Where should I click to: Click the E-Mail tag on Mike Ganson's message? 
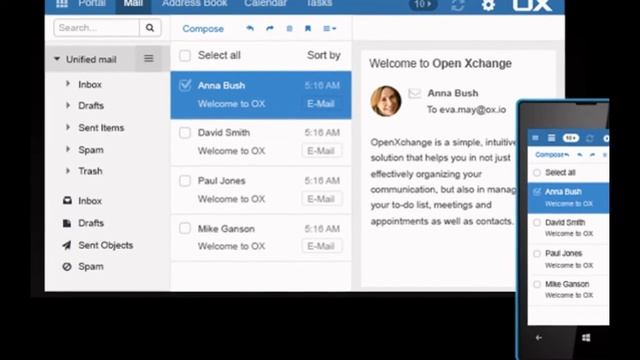[322, 246]
